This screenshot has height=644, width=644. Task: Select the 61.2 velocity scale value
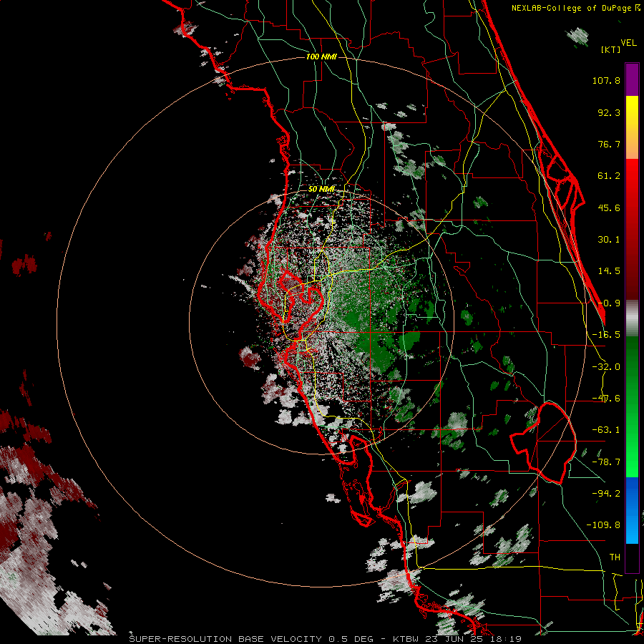click(x=609, y=176)
